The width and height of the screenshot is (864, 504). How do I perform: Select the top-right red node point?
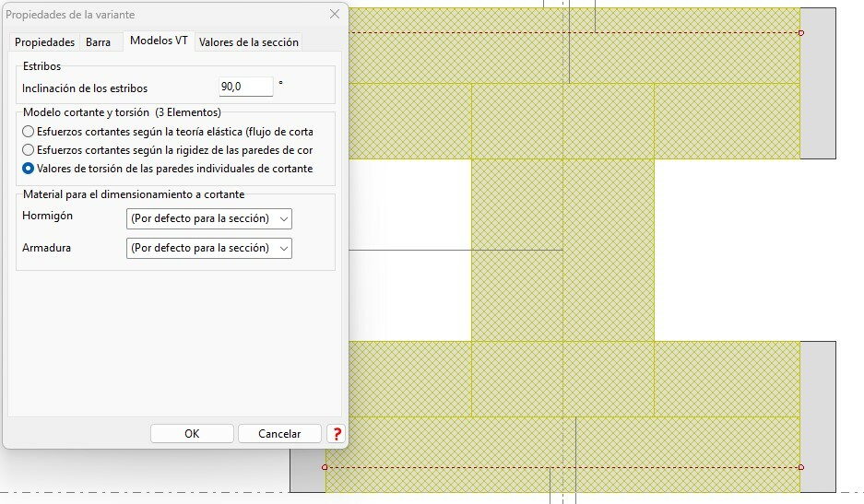800,33
